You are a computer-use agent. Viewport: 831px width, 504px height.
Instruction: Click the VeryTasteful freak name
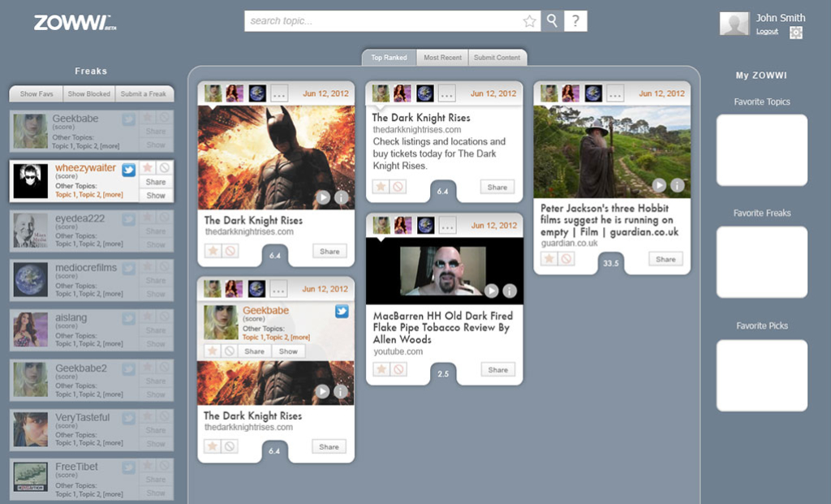coord(83,417)
